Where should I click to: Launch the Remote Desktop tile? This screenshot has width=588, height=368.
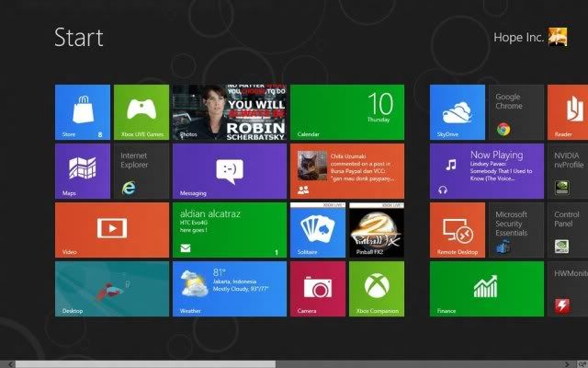pos(458,230)
